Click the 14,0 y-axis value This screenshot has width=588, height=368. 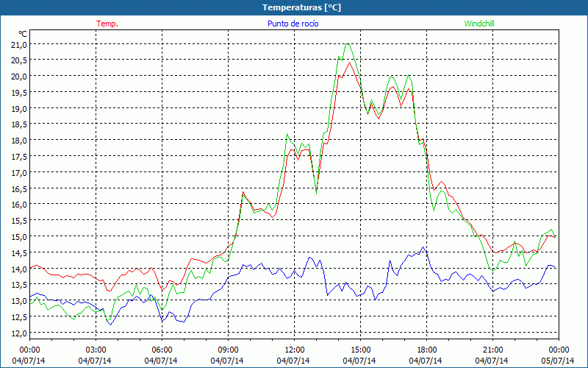click(19, 269)
